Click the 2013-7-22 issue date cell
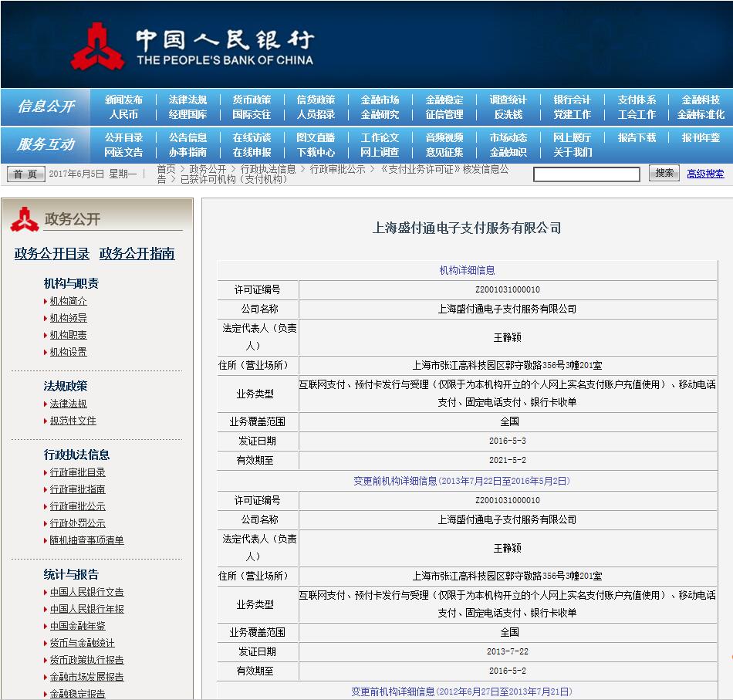The image size is (733, 700). click(x=507, y=651)
